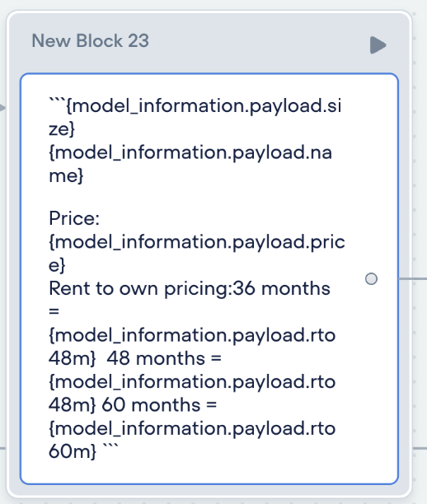Run New Block 23 with play icon
This screenshot has height=504, width=427.
[378, 45]
